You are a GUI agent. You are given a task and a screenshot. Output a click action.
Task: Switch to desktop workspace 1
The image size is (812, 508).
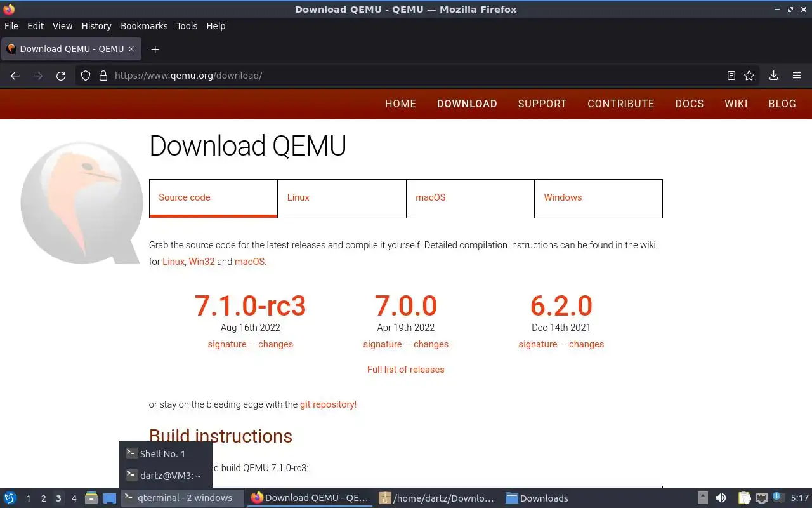click(x=29, y=498)
